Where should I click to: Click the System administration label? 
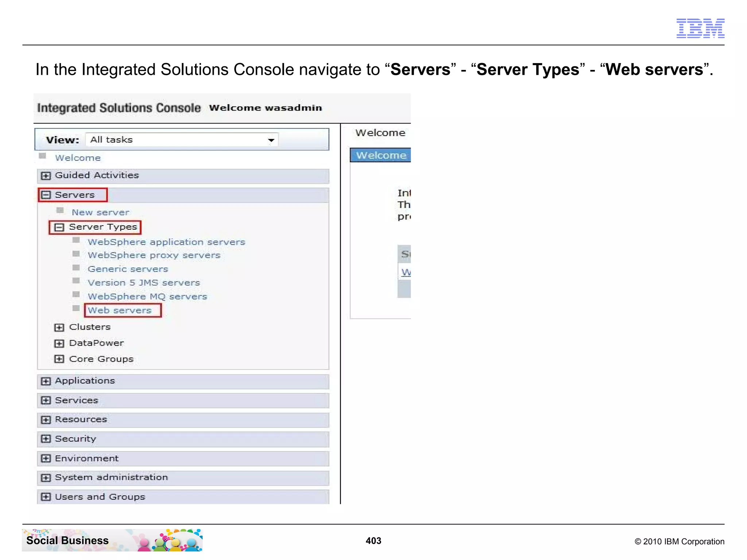coord(112,478)
